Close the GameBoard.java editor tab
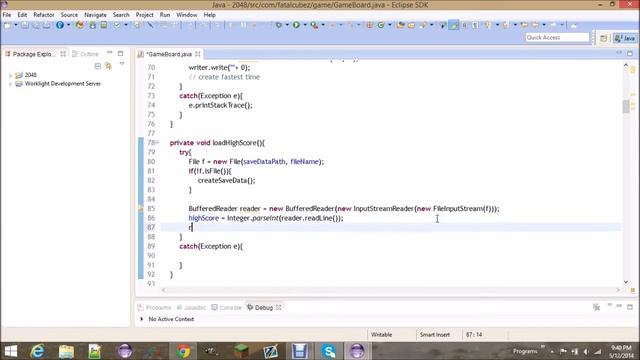This screenshot has width=640, height=360. pyautogui.click(x=198, y=54)
